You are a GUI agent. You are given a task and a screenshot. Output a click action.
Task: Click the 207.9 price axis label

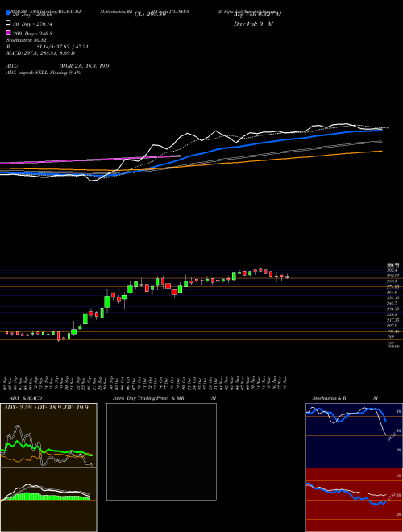(393, 326)
